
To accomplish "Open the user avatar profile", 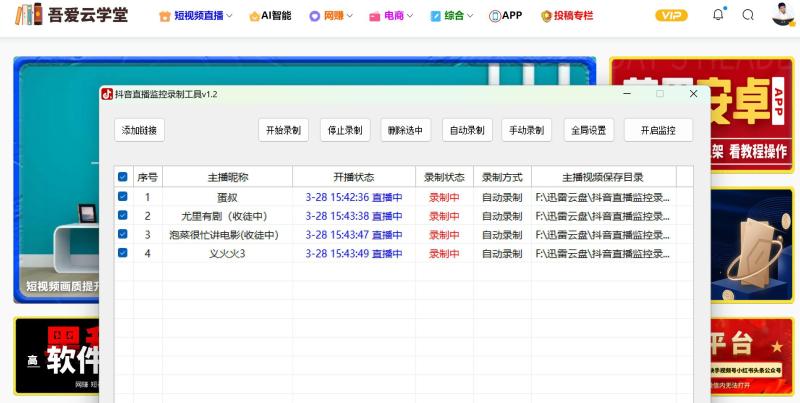I will 783,14.
